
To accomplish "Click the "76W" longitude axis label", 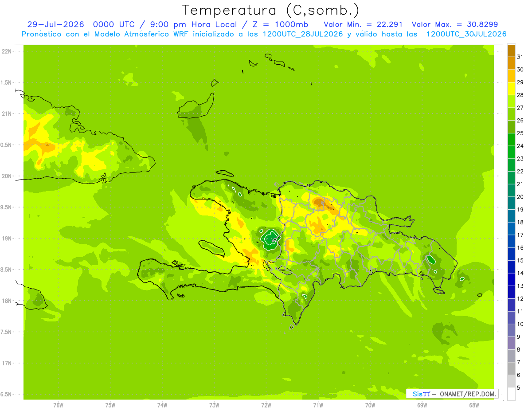I will pyautogui.click(x=58, y=405).
